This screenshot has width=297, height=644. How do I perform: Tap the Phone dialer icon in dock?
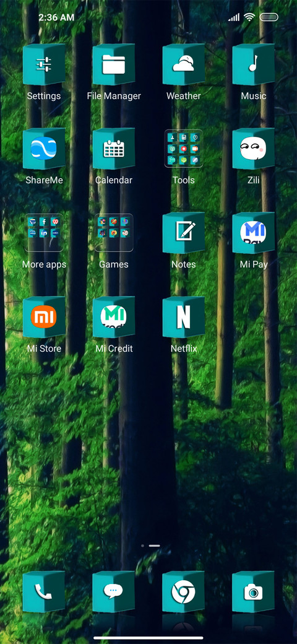(x=44, y=592)
